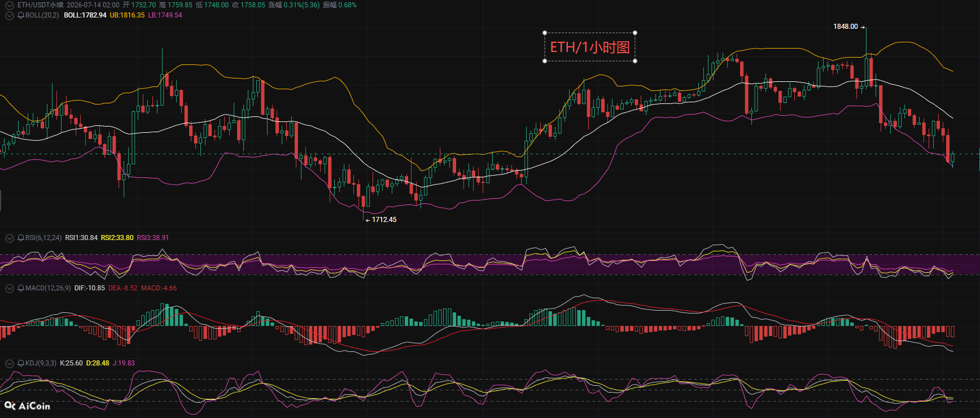Screen dimensions: 980x418
Task: Collapse the KDJ panel using its chevron
Action: 9,363
